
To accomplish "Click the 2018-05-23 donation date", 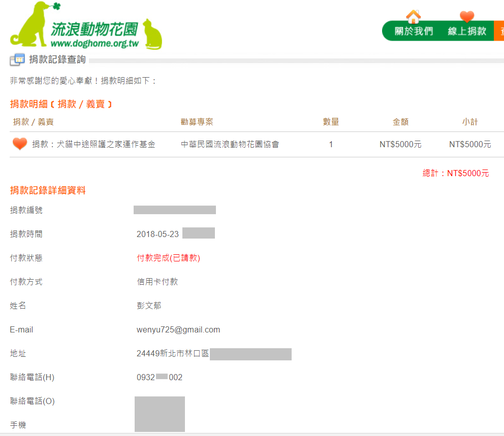I will [x=157, y=234].
